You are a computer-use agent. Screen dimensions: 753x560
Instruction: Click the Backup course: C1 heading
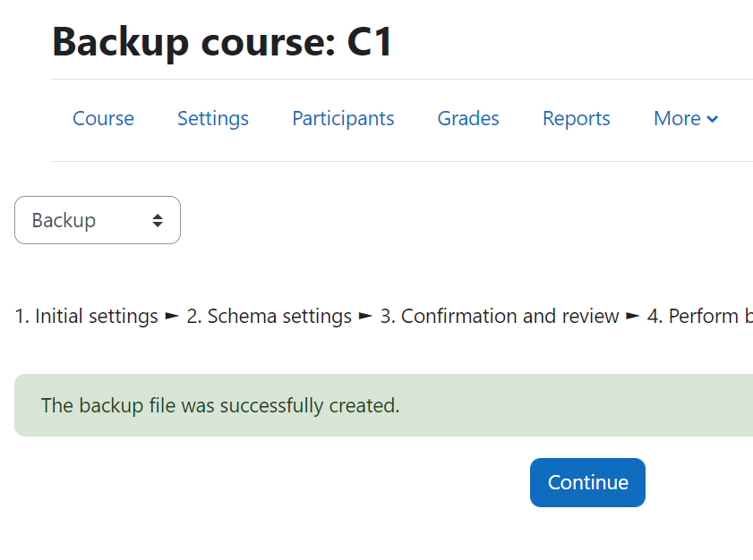coord(222,42)
